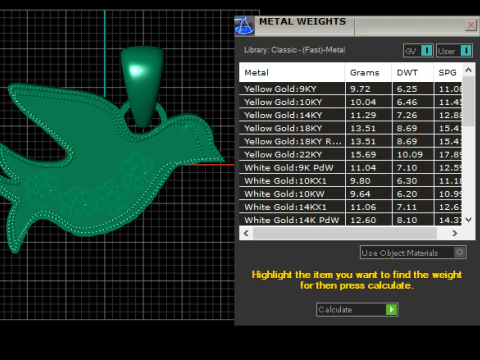Click the 7.10 DWT value
The height and width of the screenshot is (360, 480).
point(407,168)
